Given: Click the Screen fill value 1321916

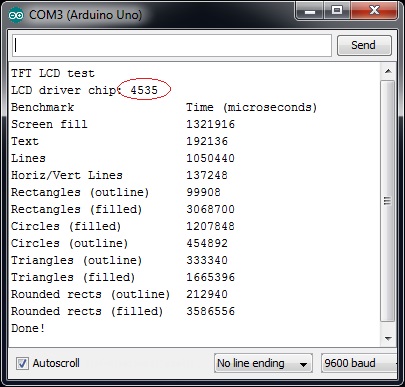Looking at the screenshot, I should click(210, 124).
